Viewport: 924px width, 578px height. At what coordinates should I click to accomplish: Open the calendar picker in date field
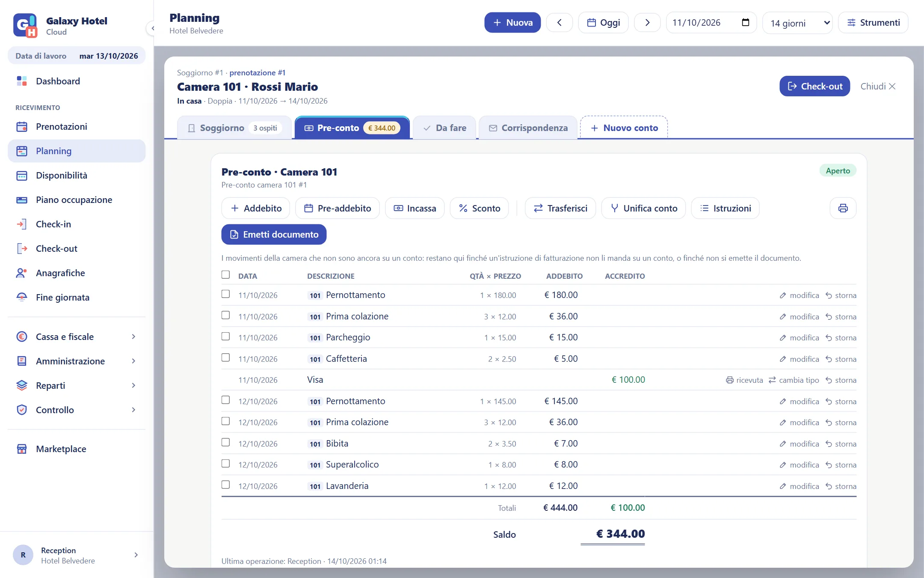point(745,23)
